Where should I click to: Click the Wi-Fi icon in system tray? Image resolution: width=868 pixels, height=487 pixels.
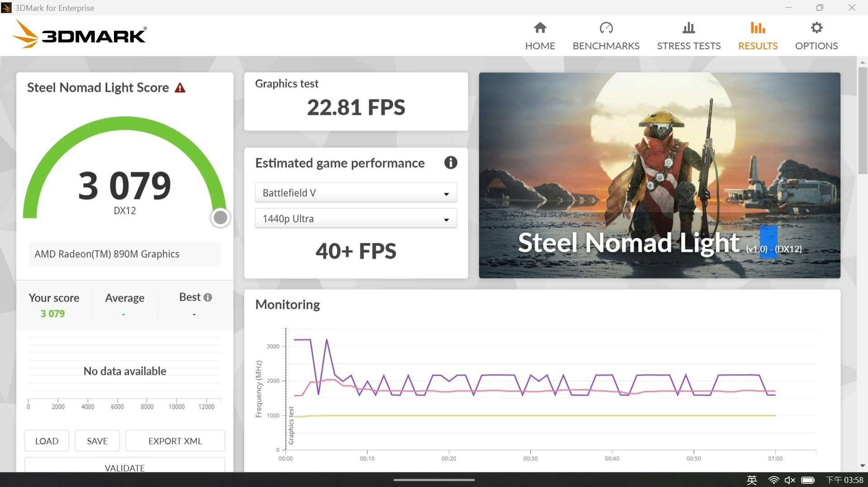tap(773, 480)
